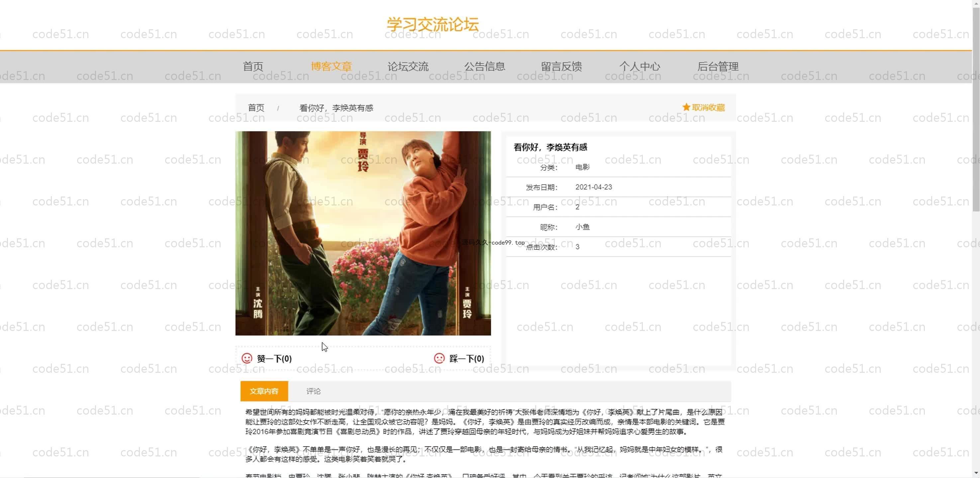Image resolution: width=980 pixels, height=478 pixels.
Task: Click the 昵称: label
Action: coord(548,227)
